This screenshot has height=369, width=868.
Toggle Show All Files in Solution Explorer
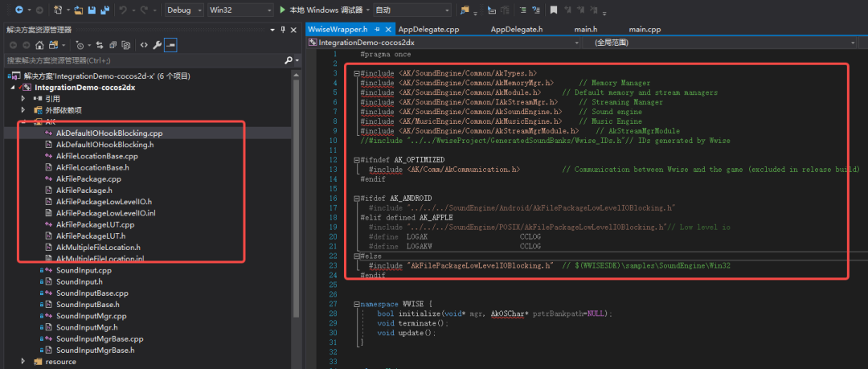click(126, 45)
